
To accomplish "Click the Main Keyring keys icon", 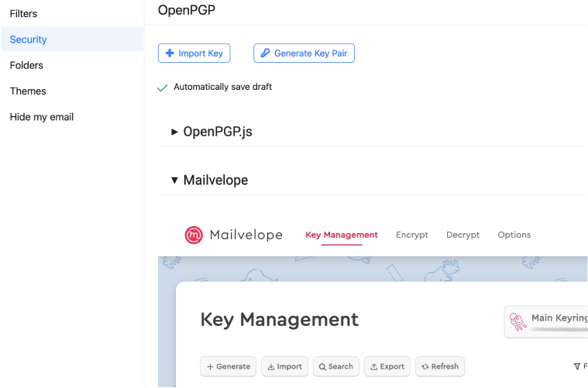I will coord(518,321).
